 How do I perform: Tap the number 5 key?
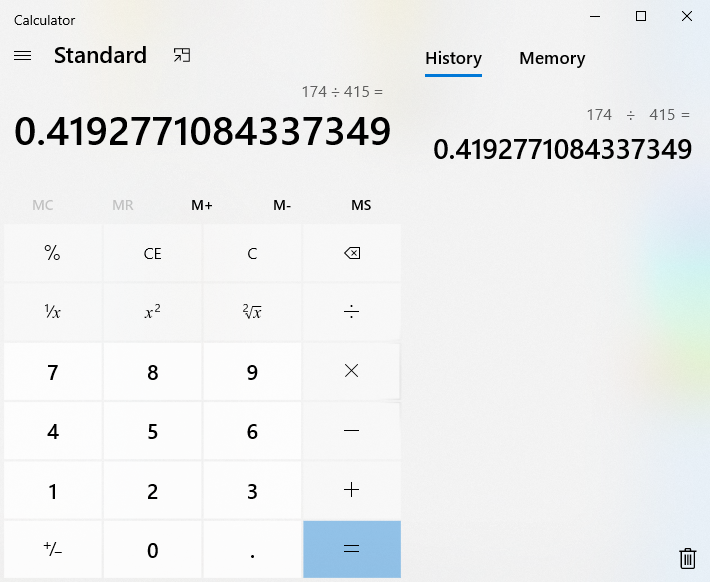tap(153, 431)
